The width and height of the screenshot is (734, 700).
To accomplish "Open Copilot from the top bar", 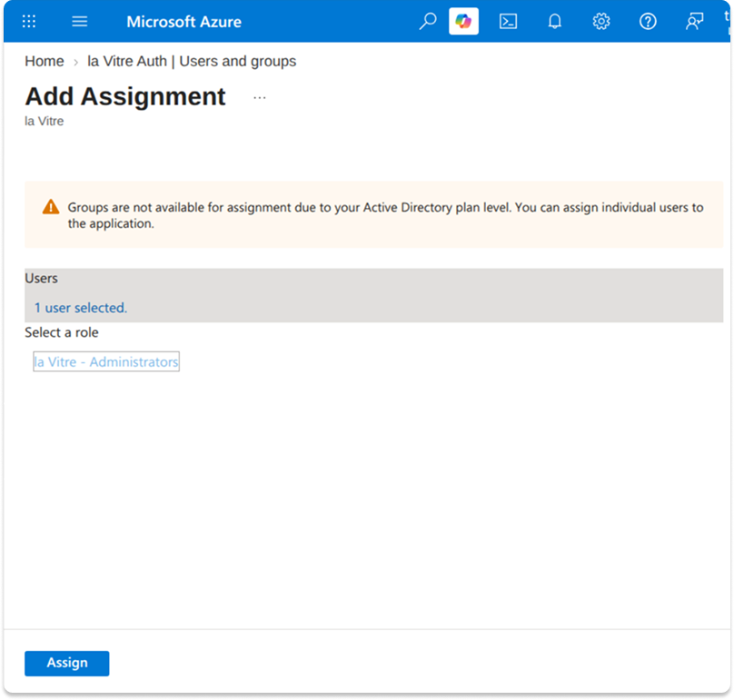I will (x=463, y=22).
